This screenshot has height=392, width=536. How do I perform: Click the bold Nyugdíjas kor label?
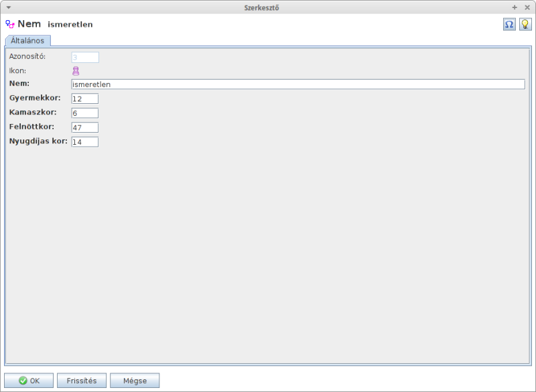[38, 141]
